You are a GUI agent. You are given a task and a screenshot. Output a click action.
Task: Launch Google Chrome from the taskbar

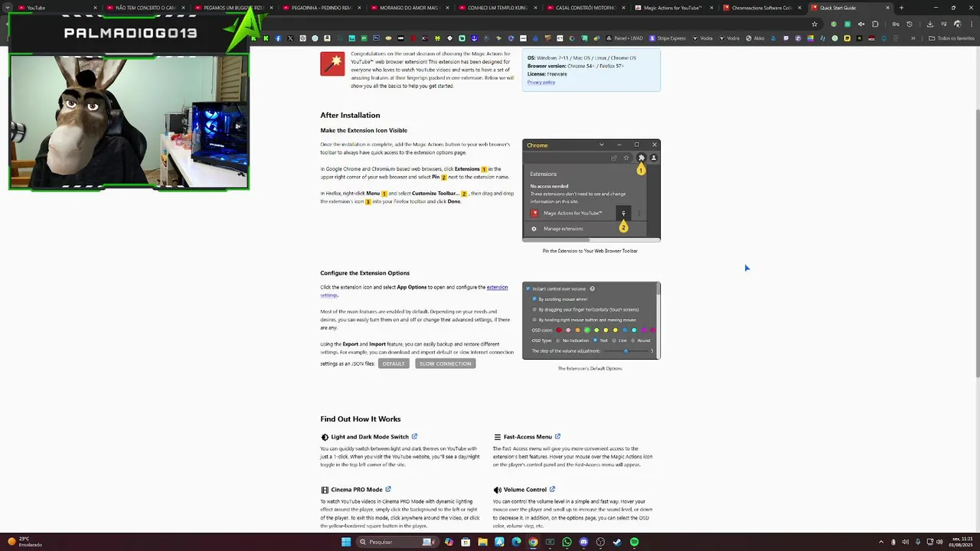pyautogui.click(x=533, y=542)
